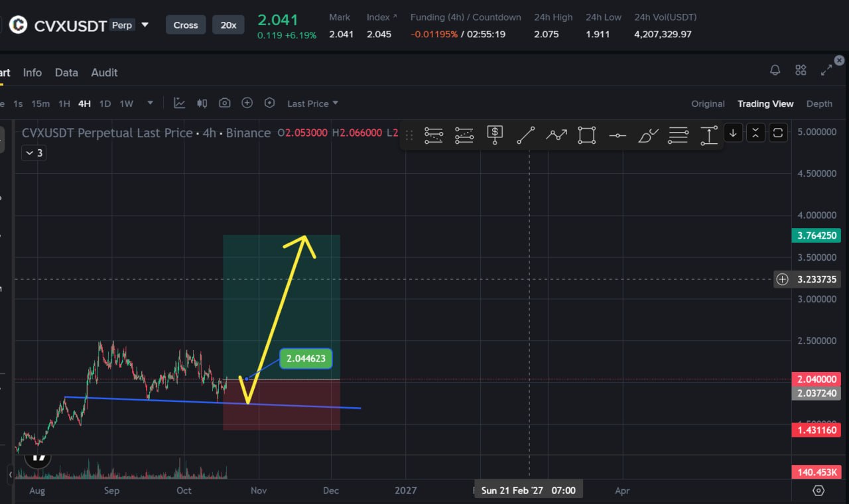This screenshot has height=504, width=849.
Task: Click the 1.431160 stop-loss price label
Action: pyautogui.click(x=816, y=430)
